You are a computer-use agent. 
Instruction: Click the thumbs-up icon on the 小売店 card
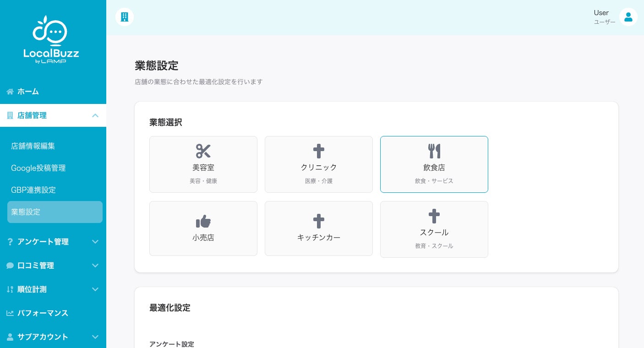(x=203, y=222)
